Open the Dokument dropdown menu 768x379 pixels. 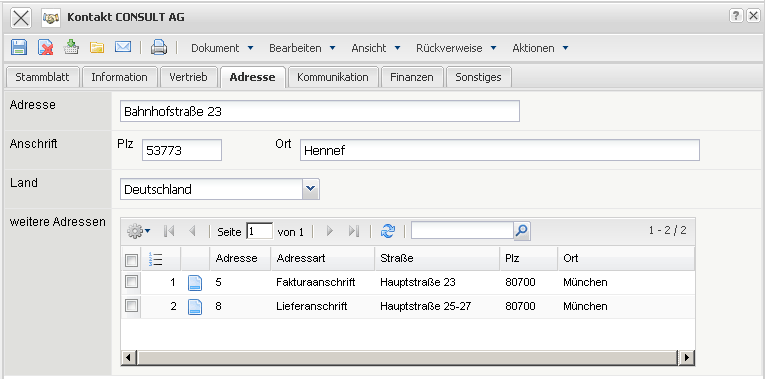click(222, 48)
